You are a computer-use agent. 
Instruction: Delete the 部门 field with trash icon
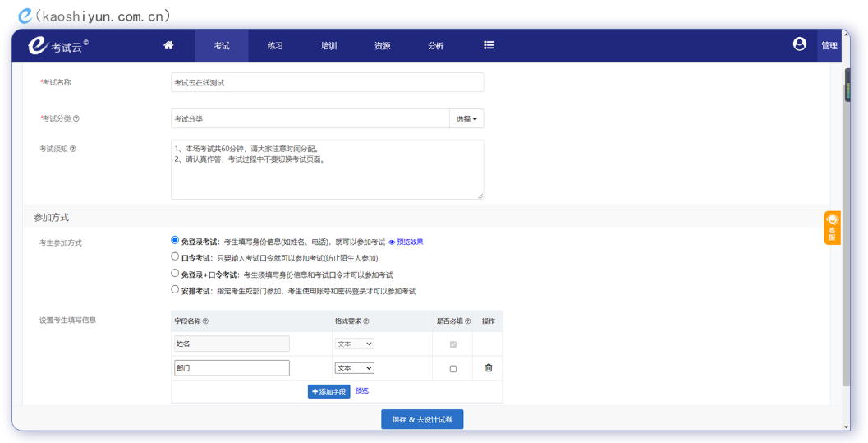click(489, 368)
